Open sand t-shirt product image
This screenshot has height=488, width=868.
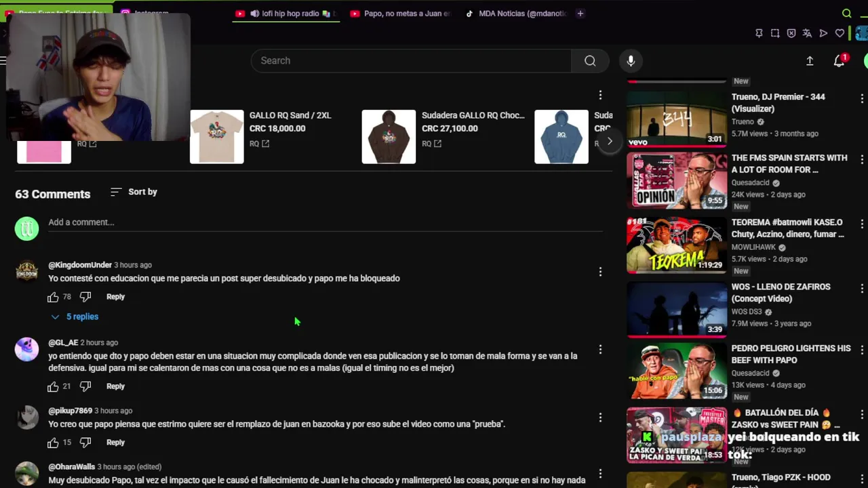pyautogui.click(x=216, y=137)
